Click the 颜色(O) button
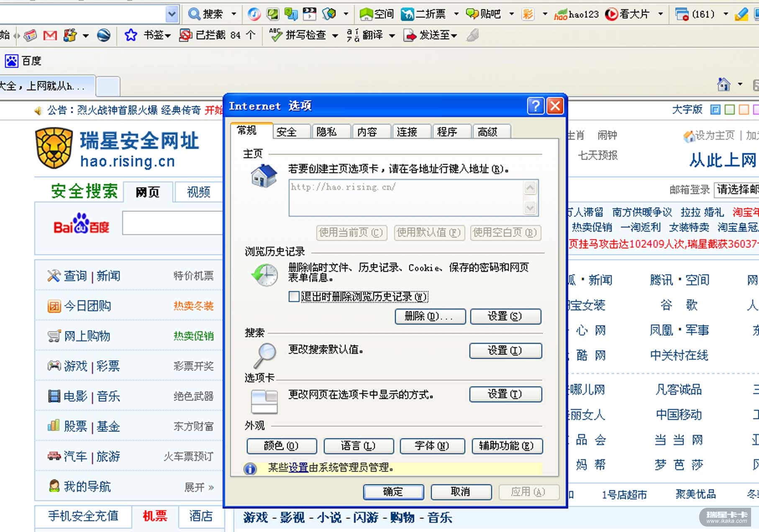This screenshot has width=759, height=532. tap(282, 446)
